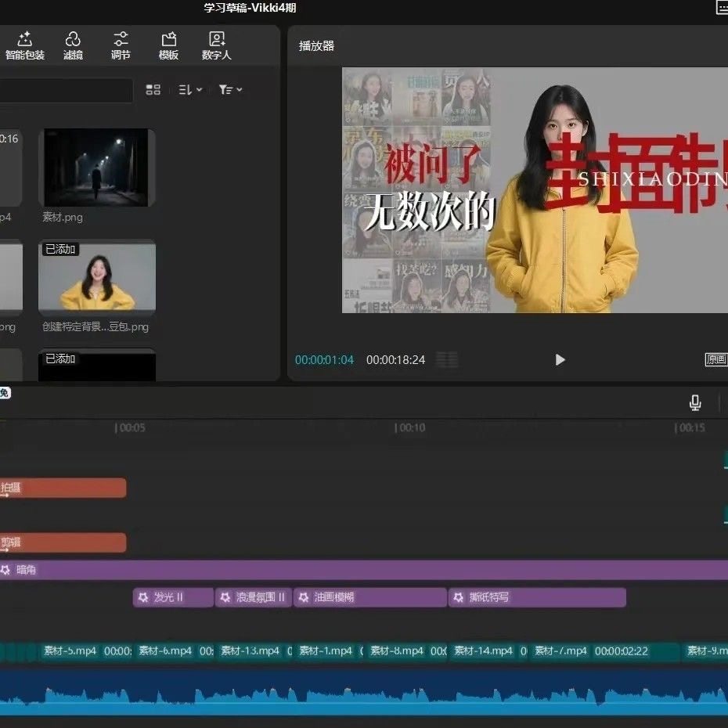The image size is (728, 728).
Task: Open the sort order dropdown in media panel
Action: 188,89
